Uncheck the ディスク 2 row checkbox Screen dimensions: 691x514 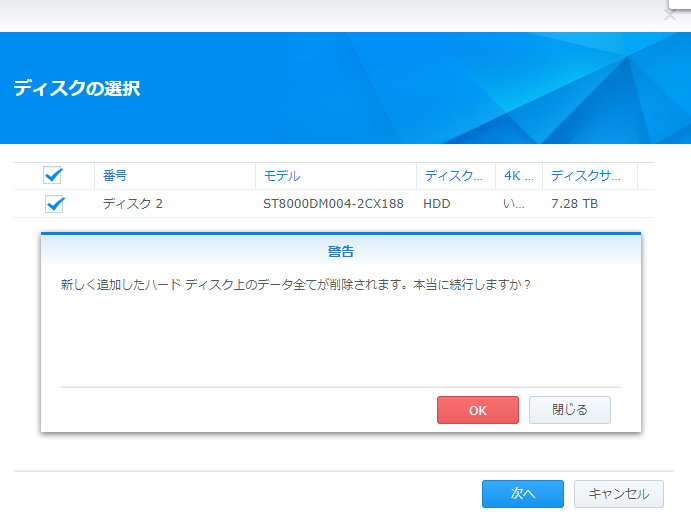pyautogui.click(x=55, y=204)
